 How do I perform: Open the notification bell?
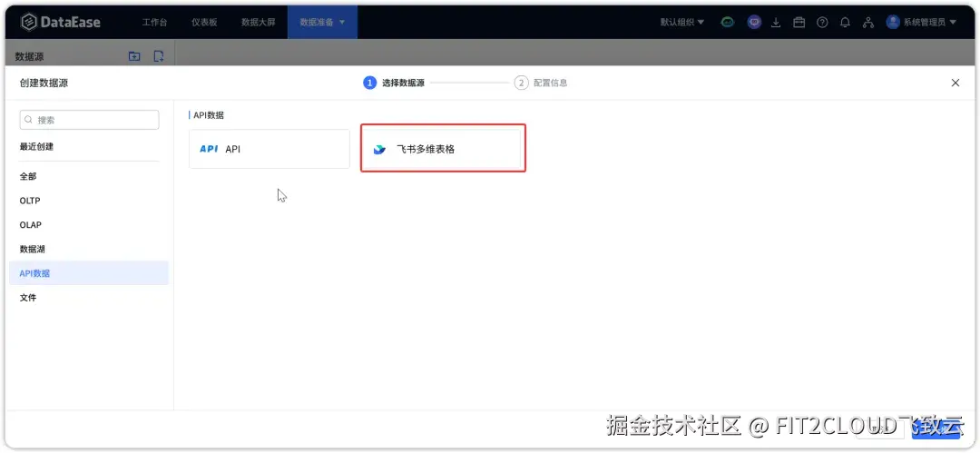(845, 23)
